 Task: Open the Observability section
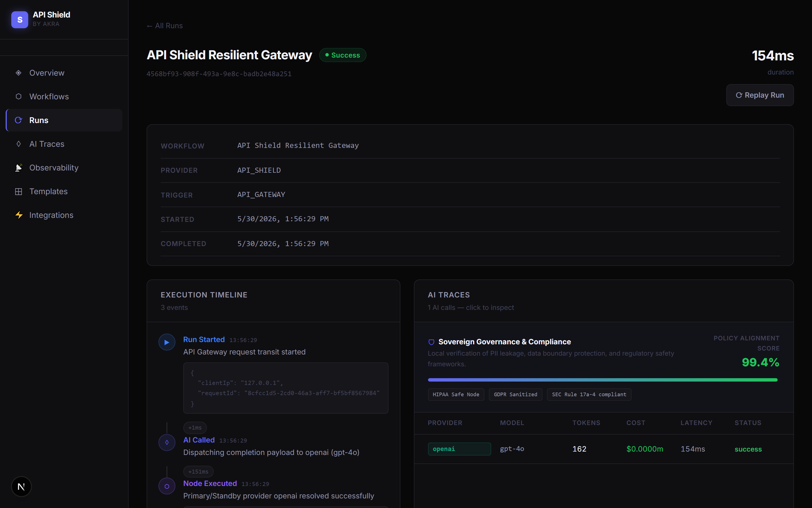[x=64, y=168]
